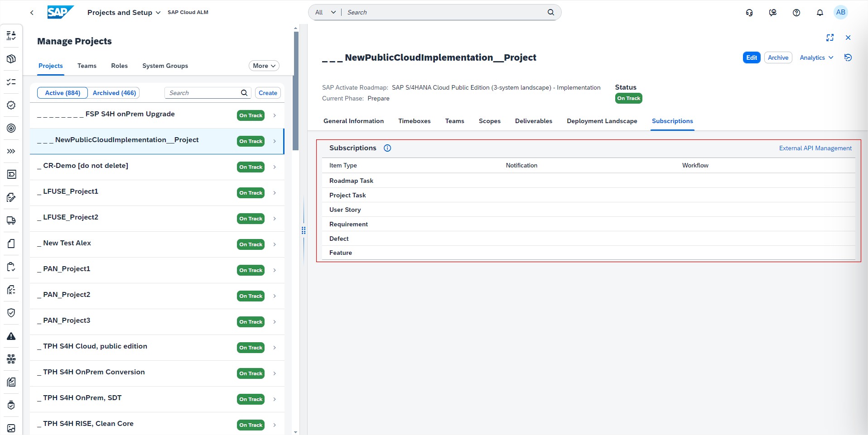Viewport: 868px width, 435px height.
Task: Click the headset support icon
Action: pyautogui.click(x=749, y=13)
